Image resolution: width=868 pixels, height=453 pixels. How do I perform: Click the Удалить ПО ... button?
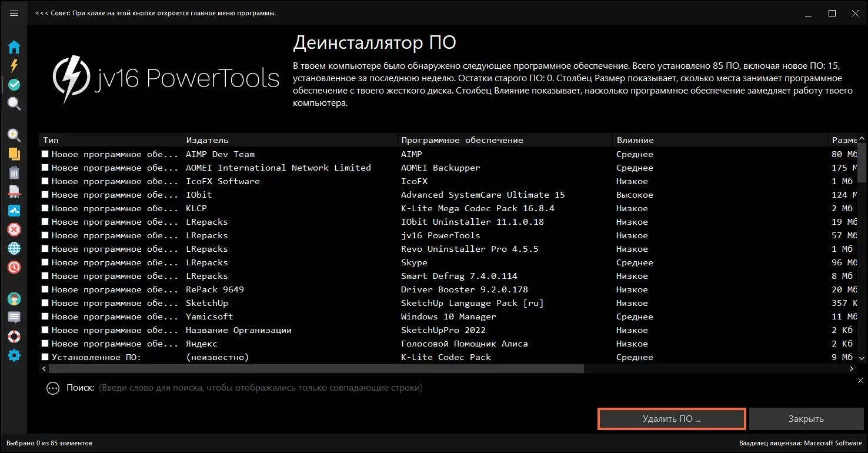672,419
